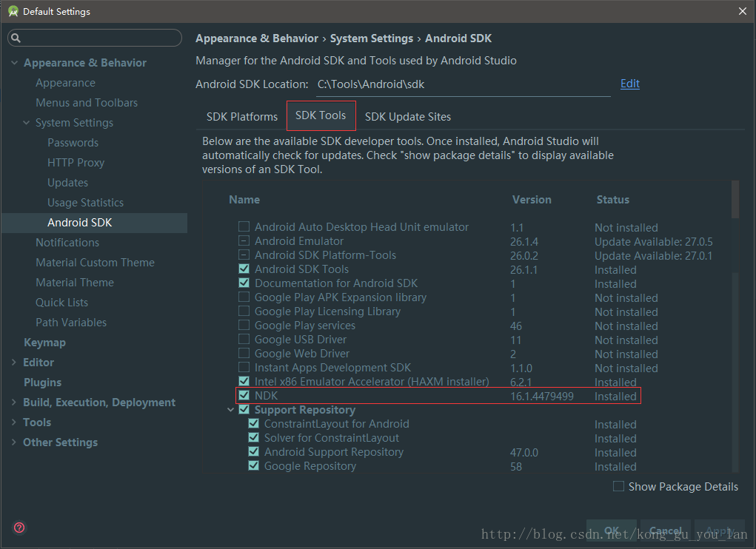This screenshot has height=549, width=756.
Task: Open Plugins settings page
Action: [42, 383]
